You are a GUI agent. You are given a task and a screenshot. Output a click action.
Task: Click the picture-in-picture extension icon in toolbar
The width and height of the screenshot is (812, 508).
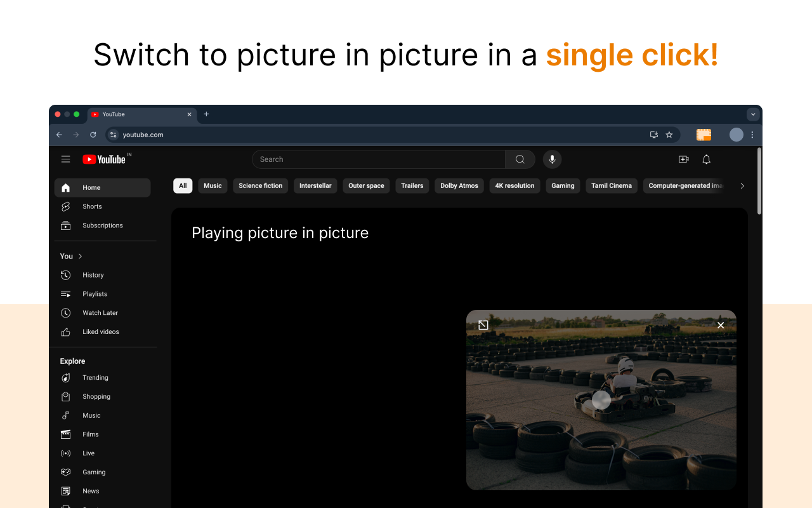[704, 135]
